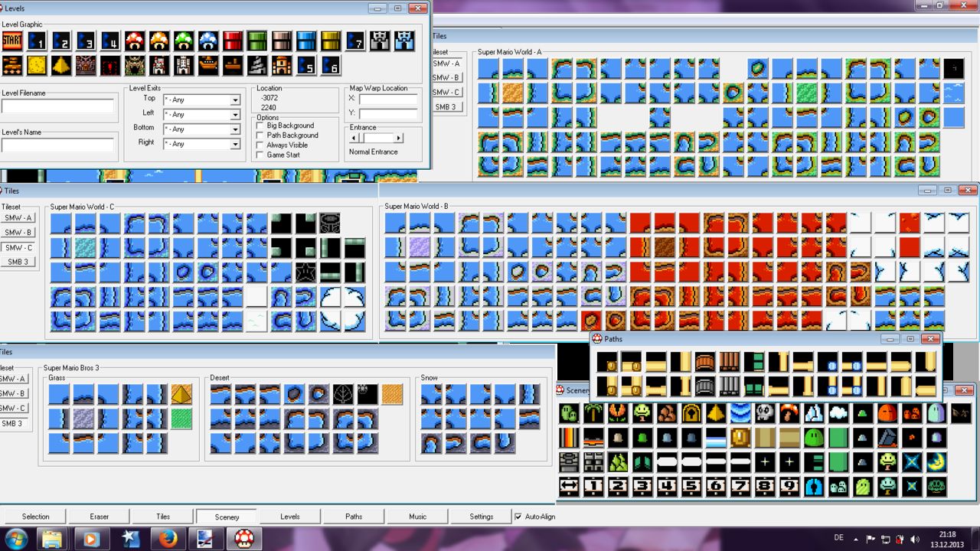This screenshot has height=551, width=980.
Task: Click the mushroom editor taskbar icon
Action: pos(244,539)
